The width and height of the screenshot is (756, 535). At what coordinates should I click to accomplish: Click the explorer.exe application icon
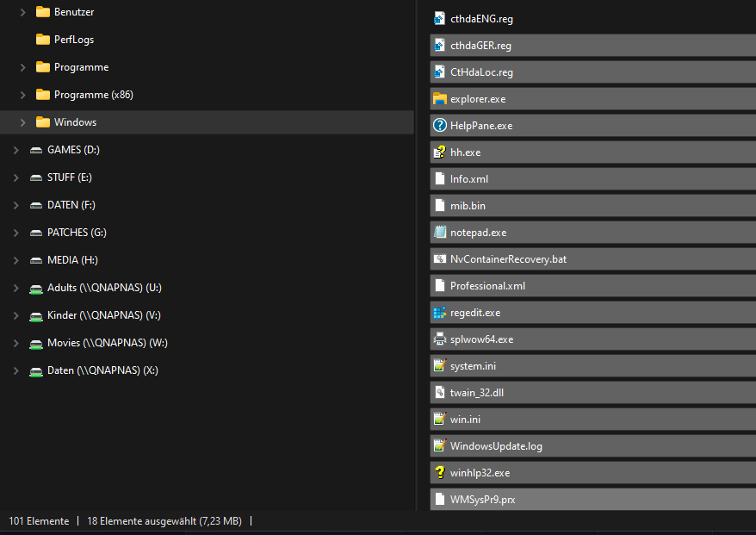pos(439,99)
